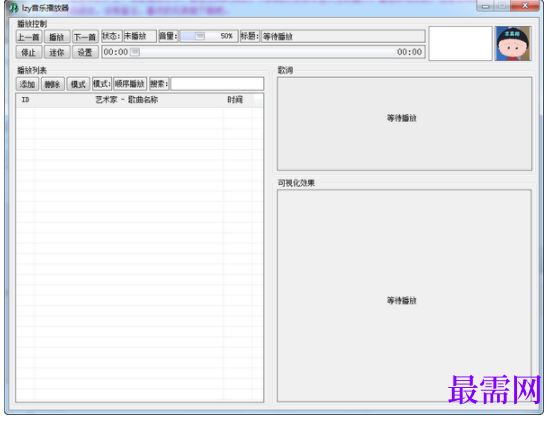Stop playback with the 停止 button

pos(29,52)
